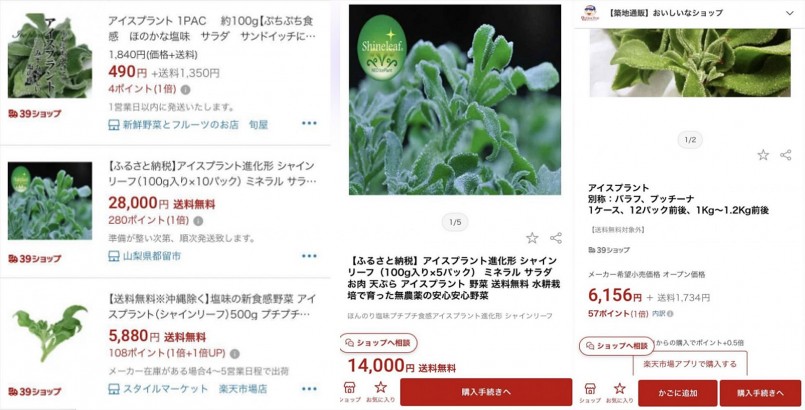Screen dimensions: 805x410
Task: Select the 28,000円 Shineleaf listing thumbnail
Action: tap(50, 201)
